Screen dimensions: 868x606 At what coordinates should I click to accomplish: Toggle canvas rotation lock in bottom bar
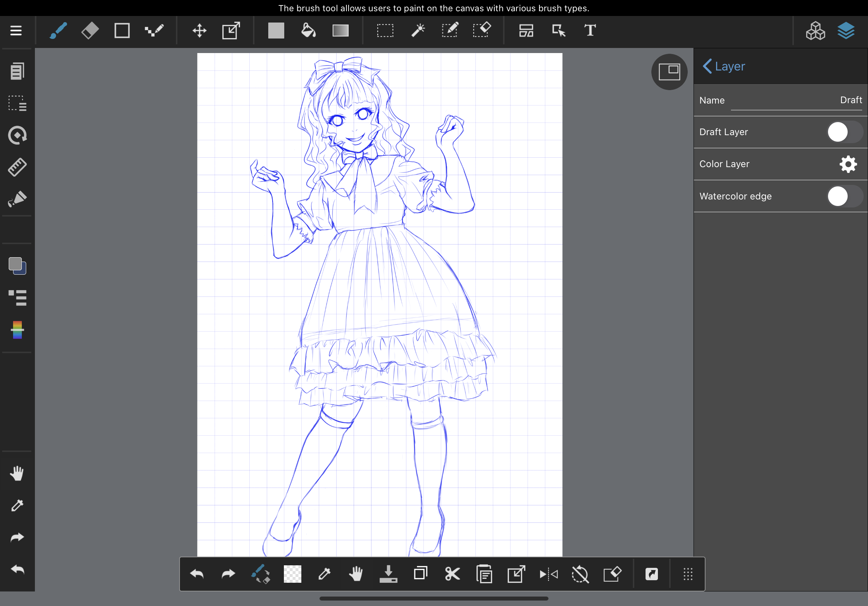click(580, 574)
